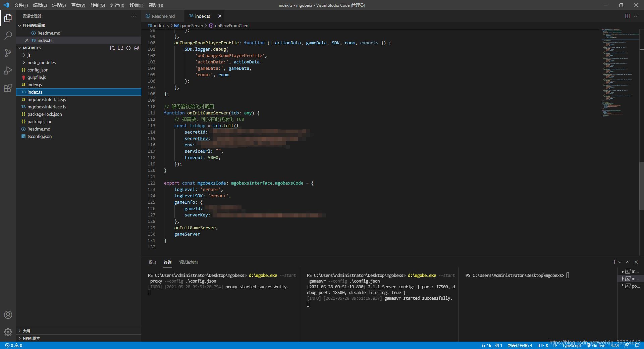Viewport: 644px width, 349px height.
Task: Open the terminal launch profile dropdown
Action: tap(620, 262)
